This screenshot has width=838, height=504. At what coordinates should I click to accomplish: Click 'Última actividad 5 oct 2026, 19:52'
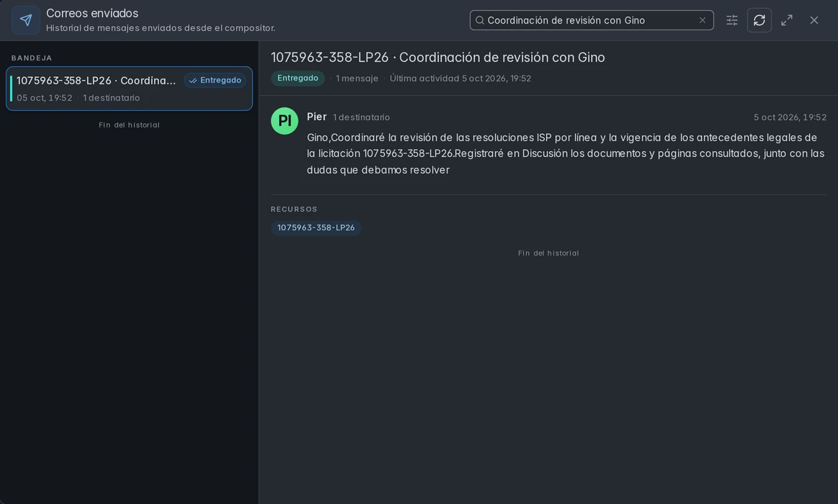coord(460,78)
